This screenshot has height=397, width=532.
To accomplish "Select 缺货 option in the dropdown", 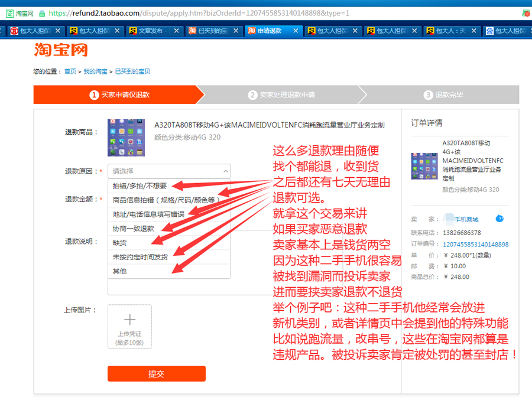I will (120, 243).
